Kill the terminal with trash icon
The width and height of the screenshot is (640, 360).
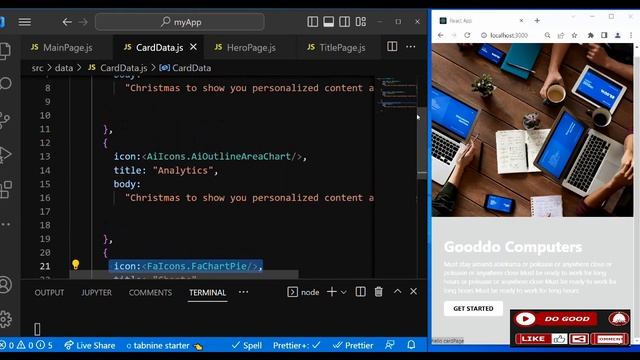tap(379, 292)
